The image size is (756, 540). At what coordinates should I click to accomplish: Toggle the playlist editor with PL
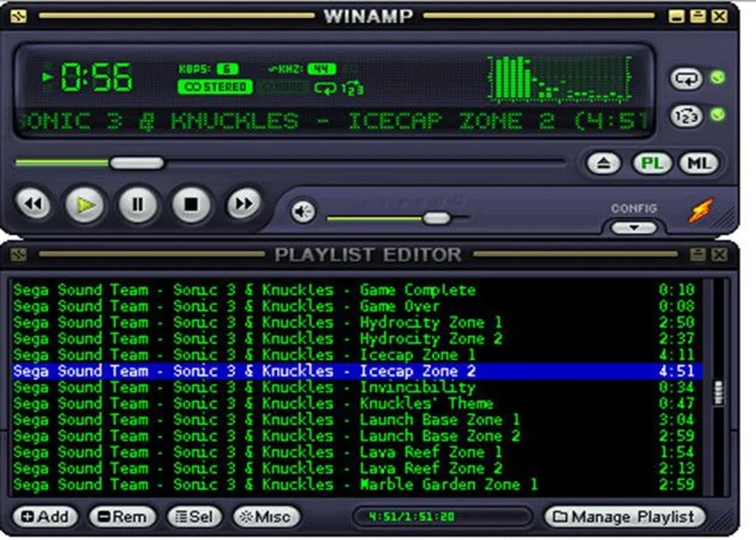[x=652, y=164]
